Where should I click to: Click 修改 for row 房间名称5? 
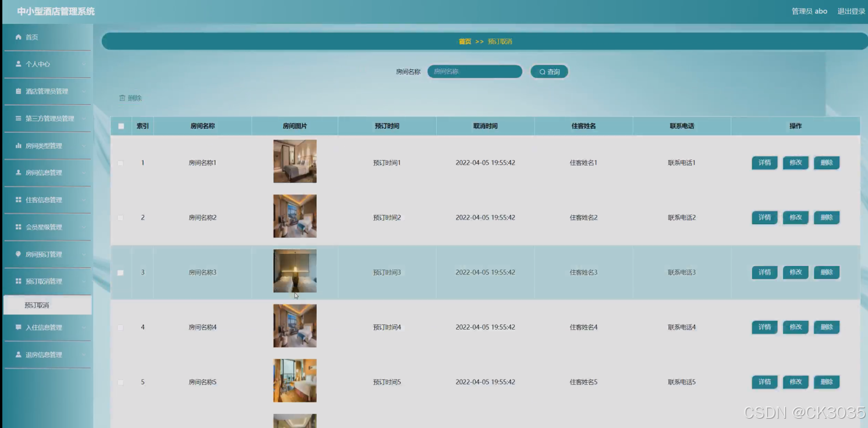click(795, 382)
